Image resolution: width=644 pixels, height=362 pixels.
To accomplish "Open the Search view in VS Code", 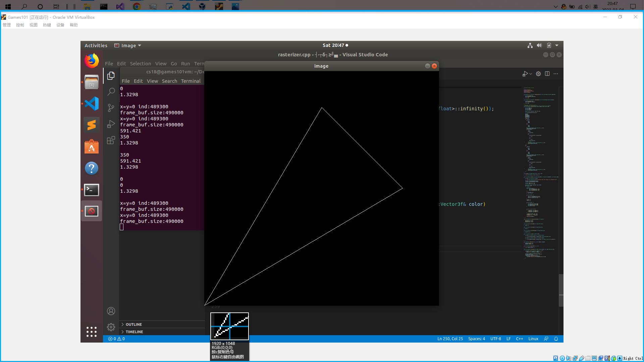I will [x=111, y=92].
